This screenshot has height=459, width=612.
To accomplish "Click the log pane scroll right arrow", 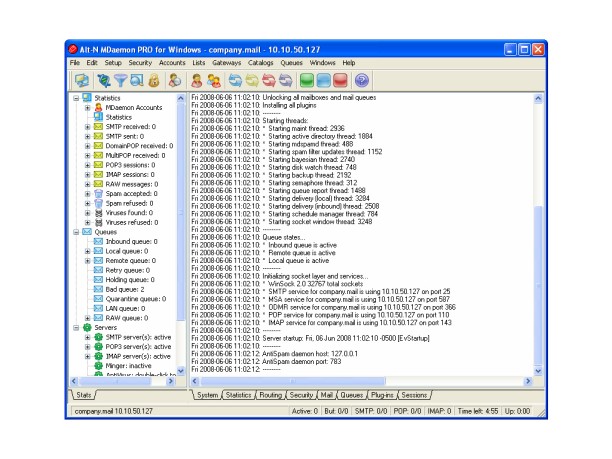I will click(528, 381).
